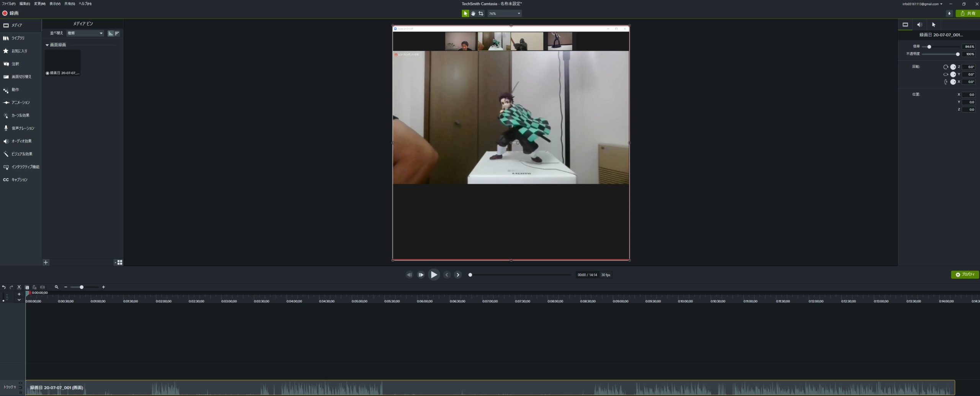This screenshot has height=396, width=980.
Task: Open the キャプション captions panel
Action: coord(21,180)
